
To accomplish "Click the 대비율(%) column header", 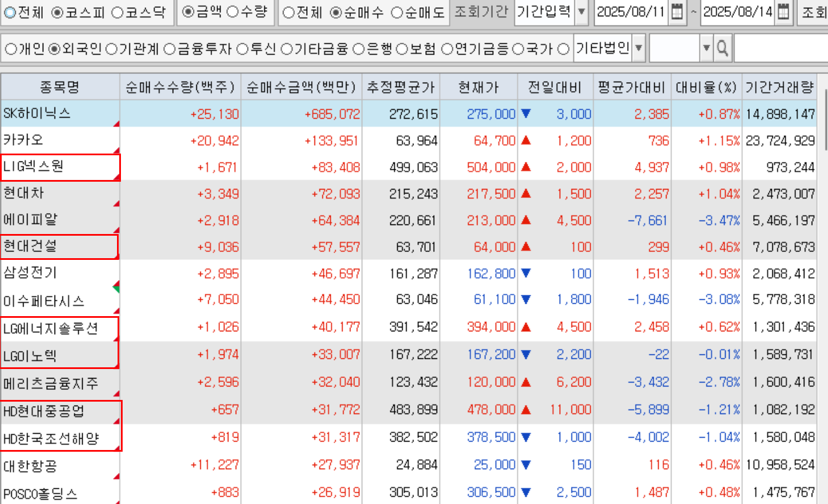I will [x=706, y=87].
